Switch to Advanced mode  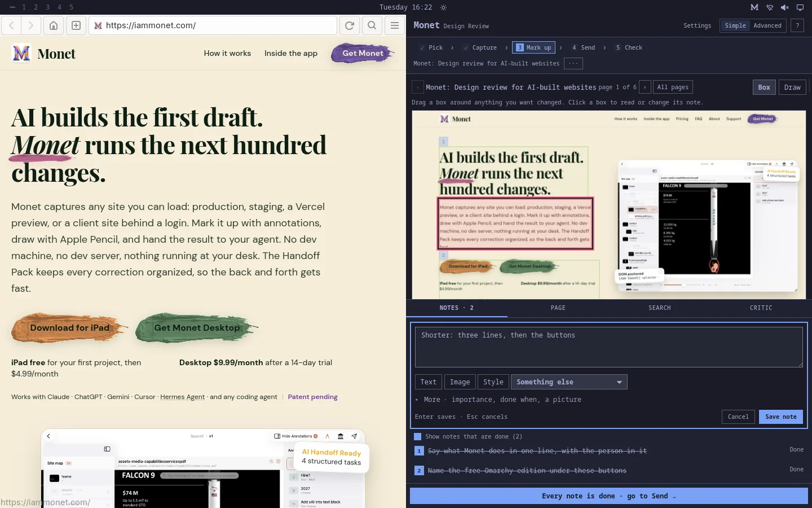767,25
